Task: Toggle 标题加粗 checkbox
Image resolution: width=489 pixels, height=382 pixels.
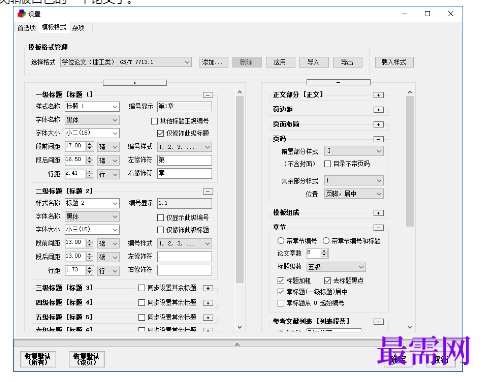Action: click(x=281, y=280)
